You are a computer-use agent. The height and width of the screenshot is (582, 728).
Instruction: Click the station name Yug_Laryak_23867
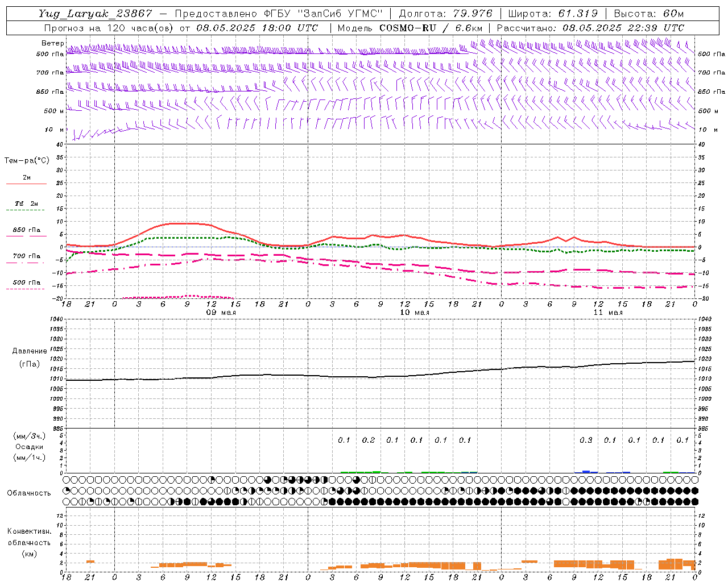(x=96, y=14)
